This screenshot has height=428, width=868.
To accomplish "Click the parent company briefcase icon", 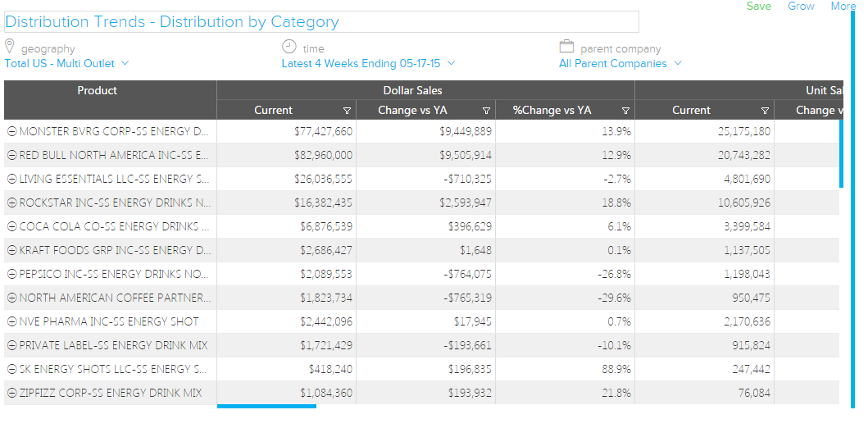I will (x=566, y=47).
